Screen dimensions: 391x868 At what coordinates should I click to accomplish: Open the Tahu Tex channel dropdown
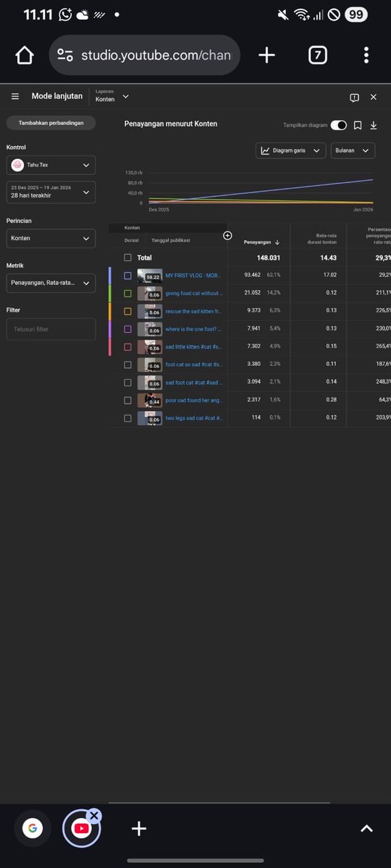51,165
